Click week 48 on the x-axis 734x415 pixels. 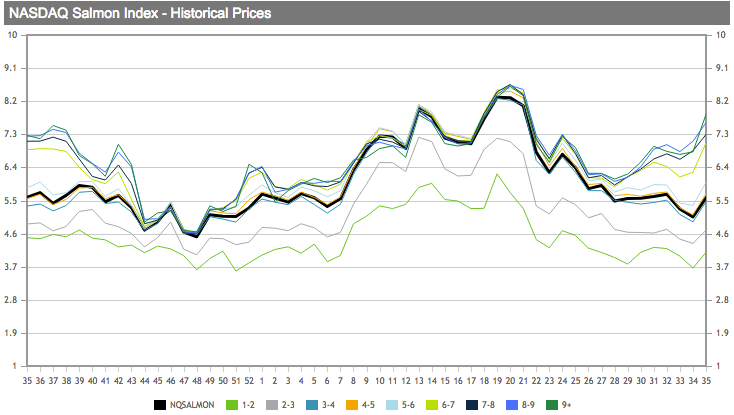[x=197, y=381]
